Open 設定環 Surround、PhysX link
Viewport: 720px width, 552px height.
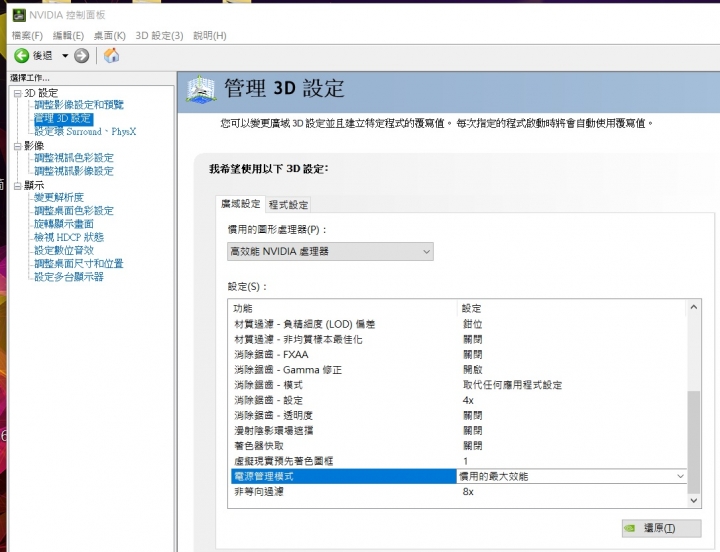pos(85,132)
